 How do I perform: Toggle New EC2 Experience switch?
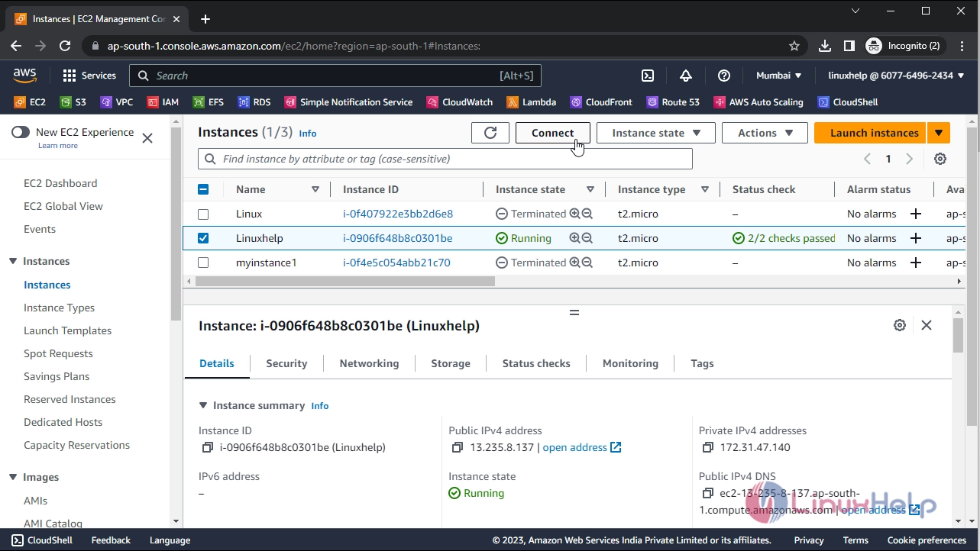(x=21, y=132)
